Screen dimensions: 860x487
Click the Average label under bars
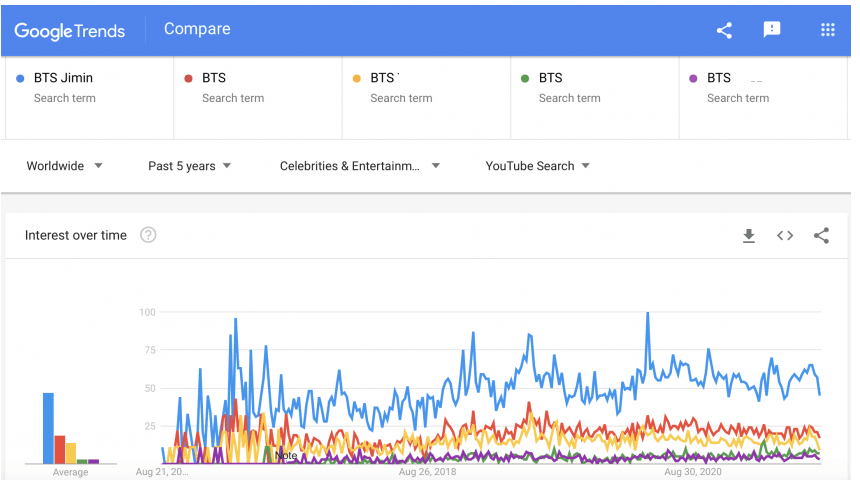tap(70, 472)
